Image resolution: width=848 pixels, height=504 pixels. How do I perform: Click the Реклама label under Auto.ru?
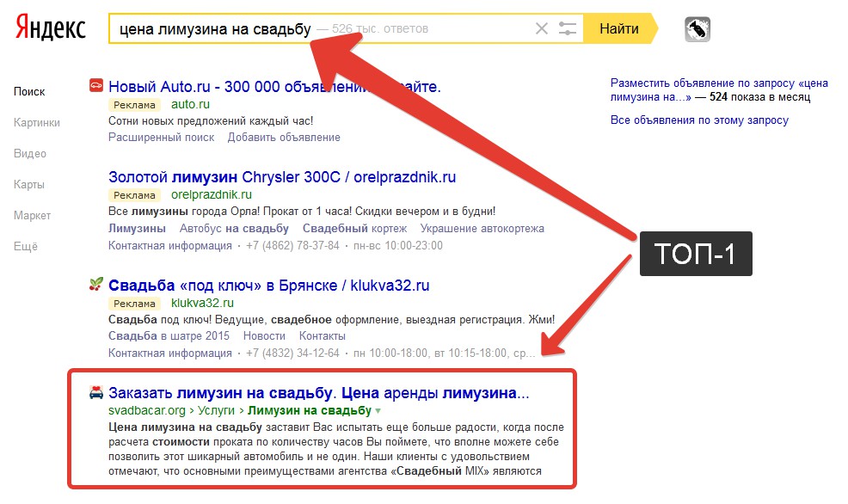coord(135,105)
